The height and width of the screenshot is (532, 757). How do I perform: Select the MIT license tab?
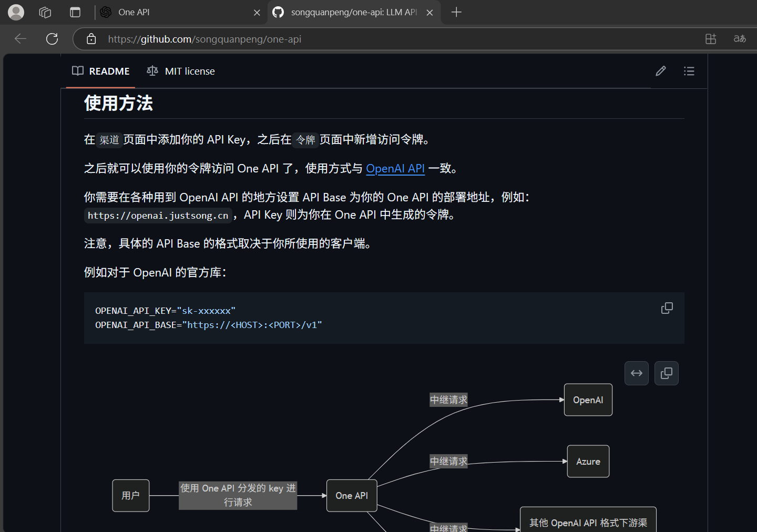point(181,71)
